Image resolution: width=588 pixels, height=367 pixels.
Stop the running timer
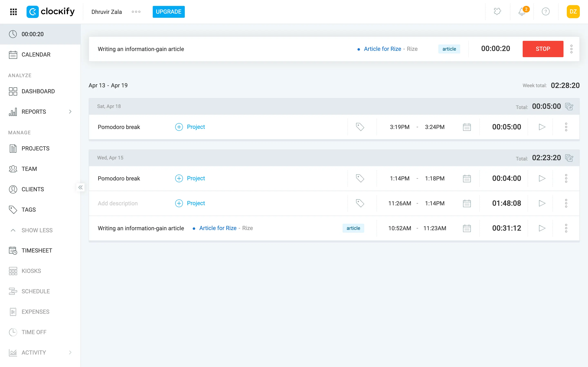click(543, 49)
